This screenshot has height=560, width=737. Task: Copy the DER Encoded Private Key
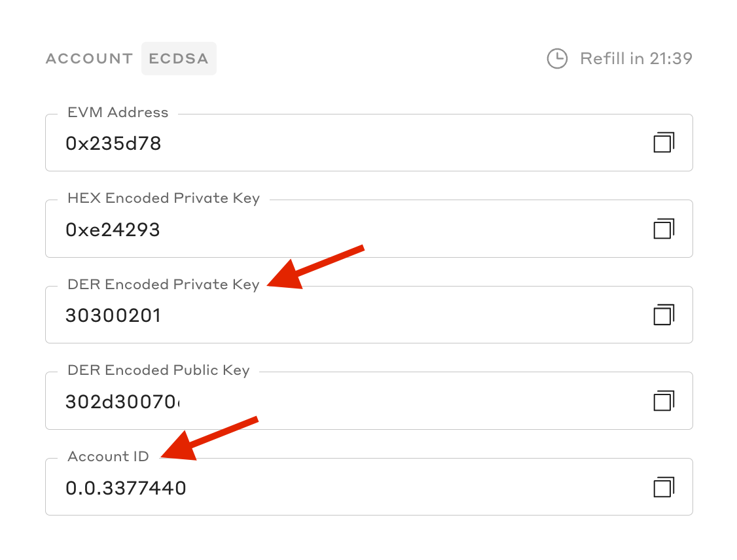click(664, 315)
